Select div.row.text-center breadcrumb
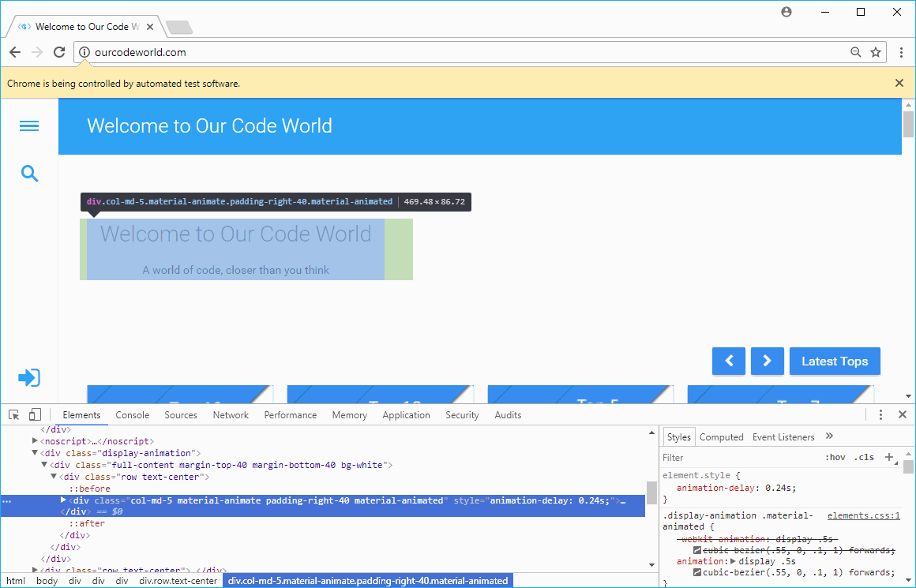The height and width of the screenshot is (588, 916). tap(178, 581)
